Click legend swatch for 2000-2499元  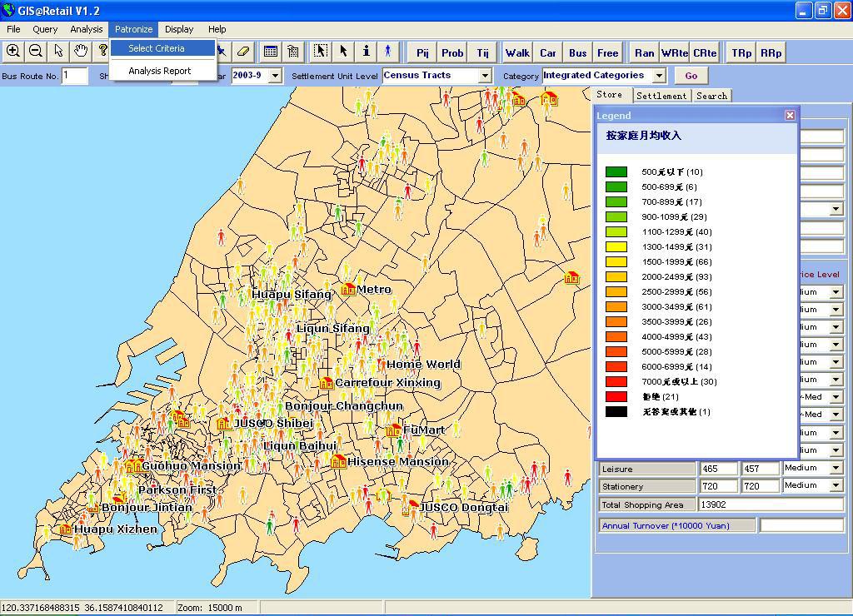(616, 276)
